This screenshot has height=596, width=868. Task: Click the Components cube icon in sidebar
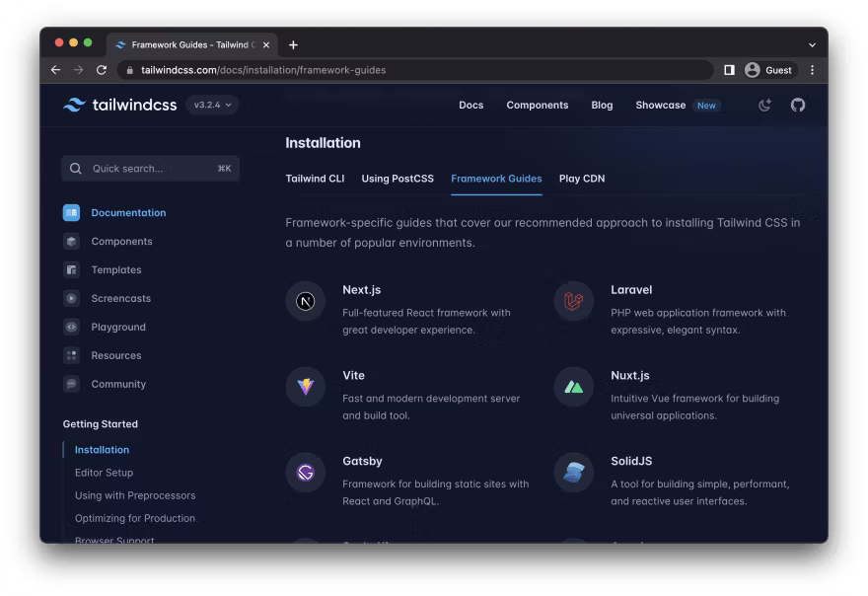click(71, 242)
